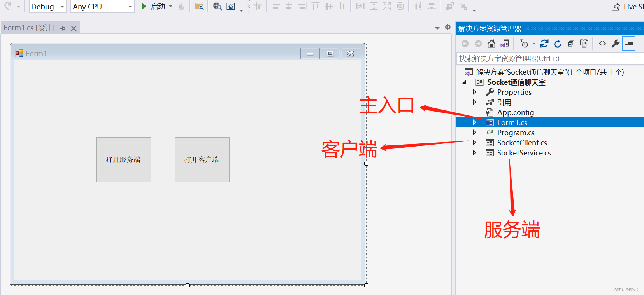This screenshot has width=644, height=295.
Task: Open the document list dropdown arrow
Action: [x=437, y=28]
